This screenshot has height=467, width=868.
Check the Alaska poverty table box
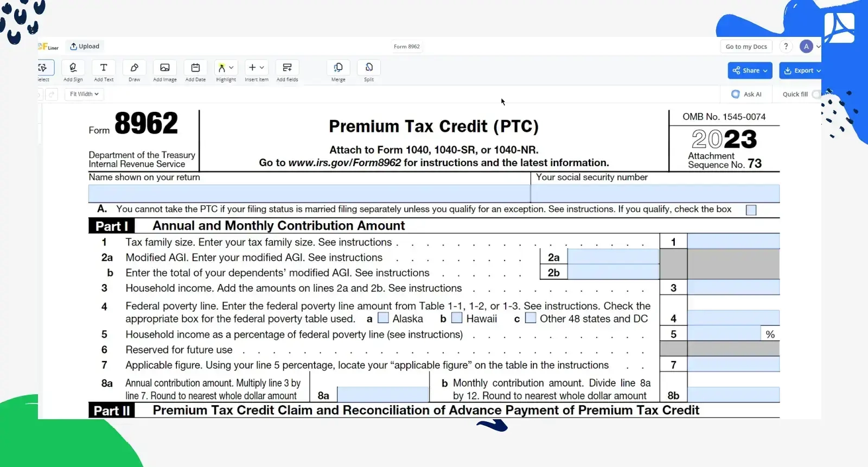(x=383, y=318)
